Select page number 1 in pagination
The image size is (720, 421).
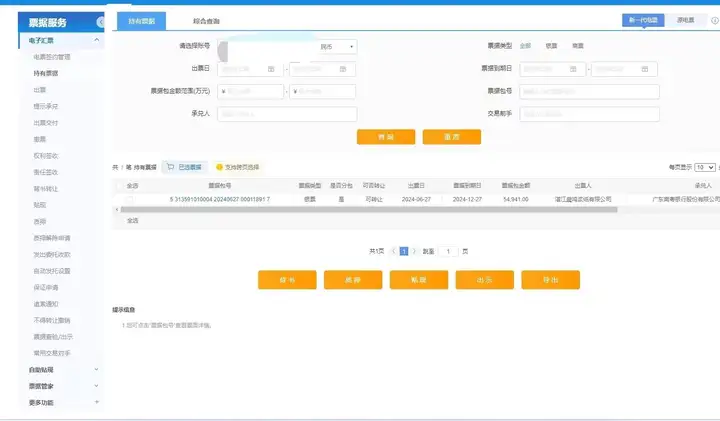click(x=404, y=251)
